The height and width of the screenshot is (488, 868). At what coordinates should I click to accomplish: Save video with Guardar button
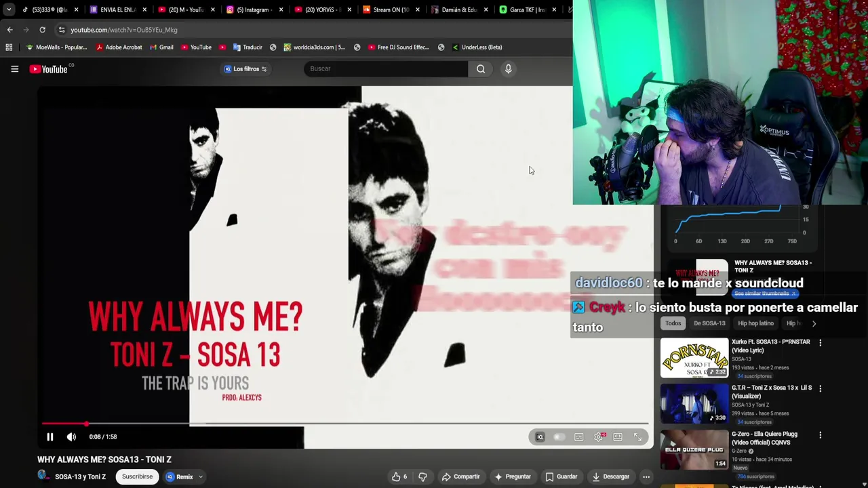coord(561,476)
